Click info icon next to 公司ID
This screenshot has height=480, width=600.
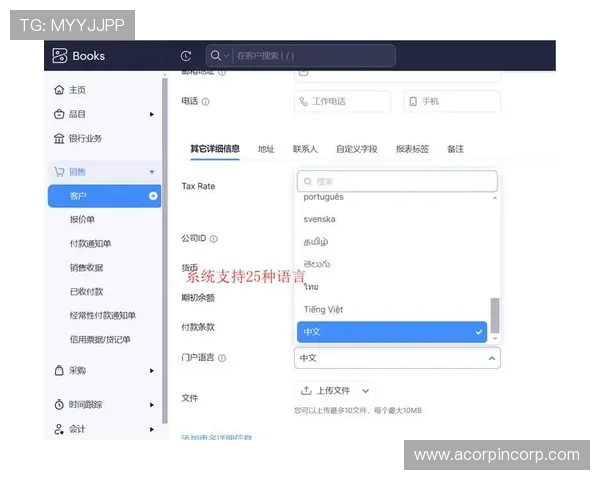pos(214,239)
